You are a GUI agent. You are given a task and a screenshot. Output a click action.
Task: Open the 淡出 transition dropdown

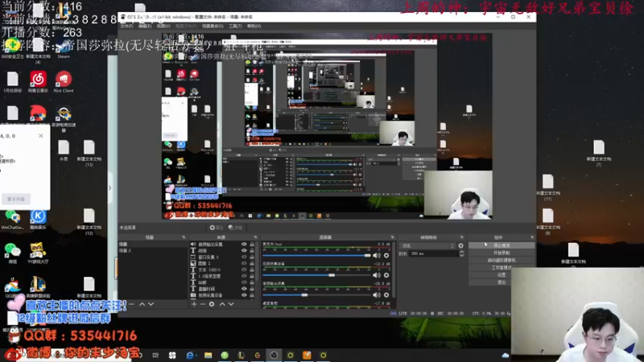pyautogui.click(x=427, y=246)
